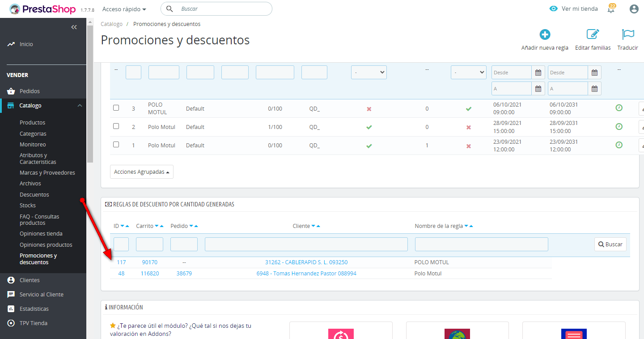Image resolution: width=644 pixels, height=339 pixels.
Task: Tick the checkbox for rule ID 1
Action: pos(116,145)
